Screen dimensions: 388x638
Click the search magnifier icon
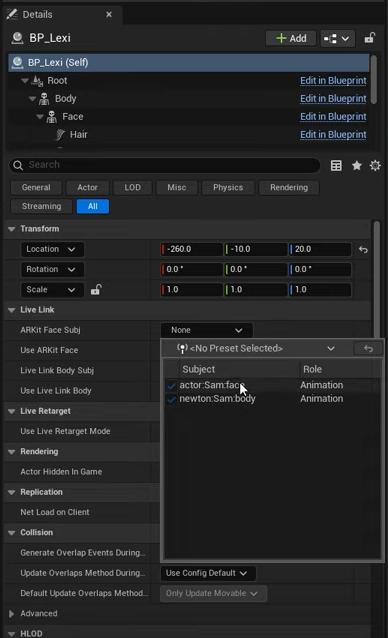pyautogui.click(x=18, y=165)
